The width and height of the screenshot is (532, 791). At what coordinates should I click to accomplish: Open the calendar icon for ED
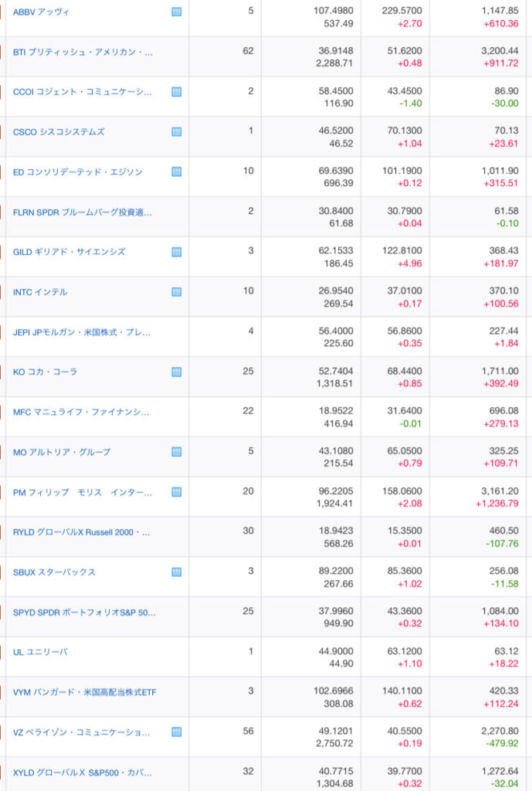point(177,171)
